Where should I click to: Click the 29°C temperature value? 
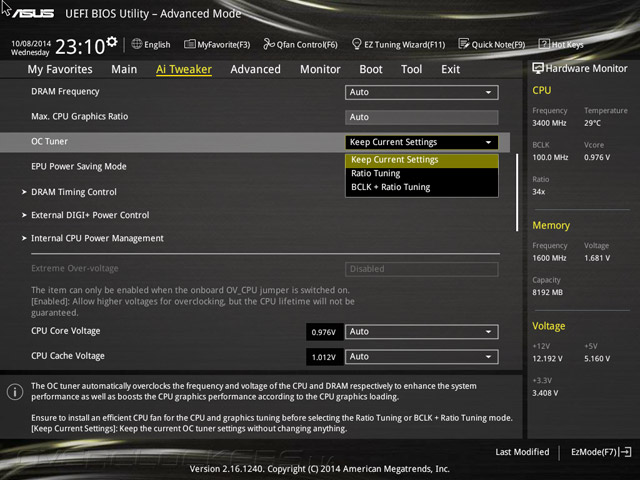(x=592, y=123)
